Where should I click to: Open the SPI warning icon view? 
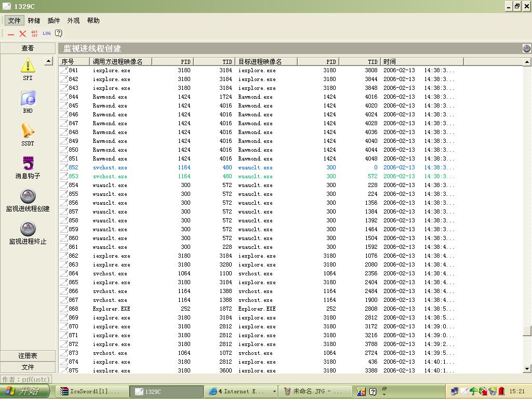(28, 65)
